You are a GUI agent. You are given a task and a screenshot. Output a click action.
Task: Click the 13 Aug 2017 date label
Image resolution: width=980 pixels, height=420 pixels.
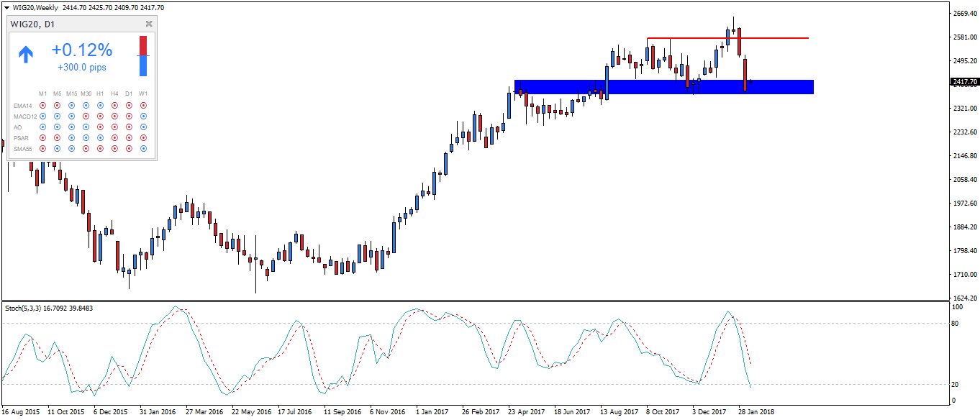pos(620,412)
